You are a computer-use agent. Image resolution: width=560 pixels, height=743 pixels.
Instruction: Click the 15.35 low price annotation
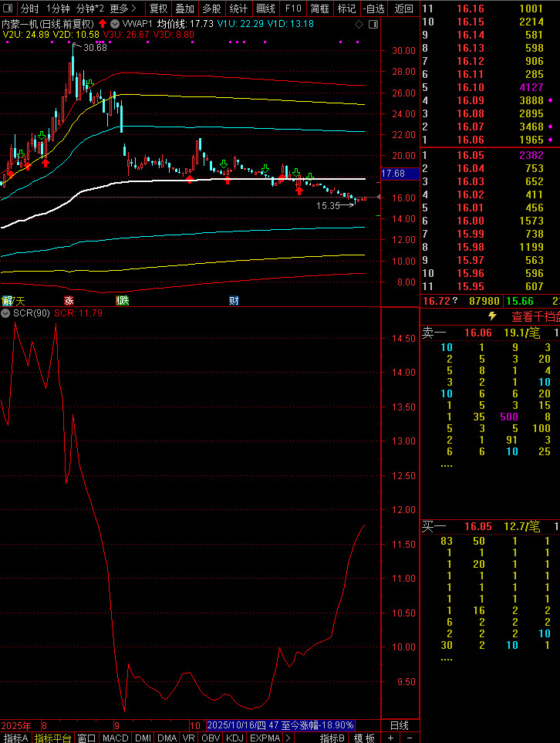click(329, 206)
